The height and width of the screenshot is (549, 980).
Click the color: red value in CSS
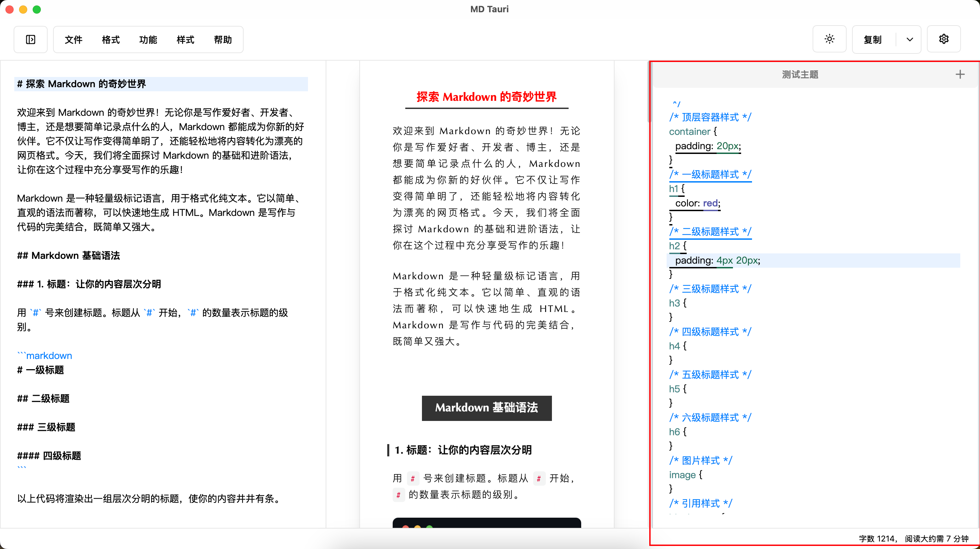tap(710, 203)
